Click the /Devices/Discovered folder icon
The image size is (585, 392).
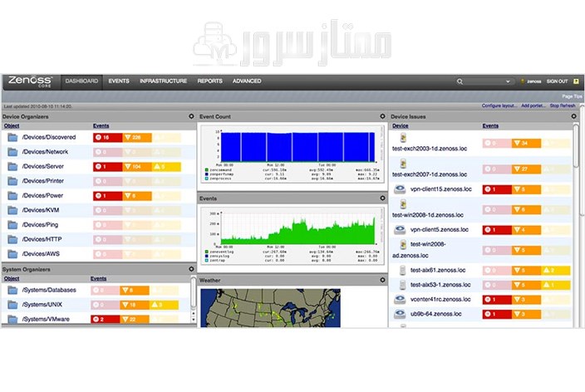(x=12, y=138)
